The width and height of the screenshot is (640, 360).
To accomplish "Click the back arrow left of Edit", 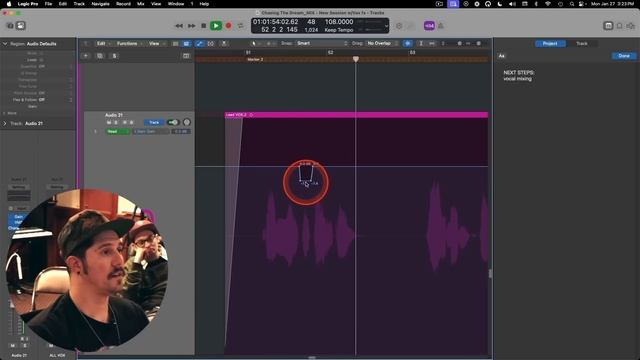I will point(86,43).
